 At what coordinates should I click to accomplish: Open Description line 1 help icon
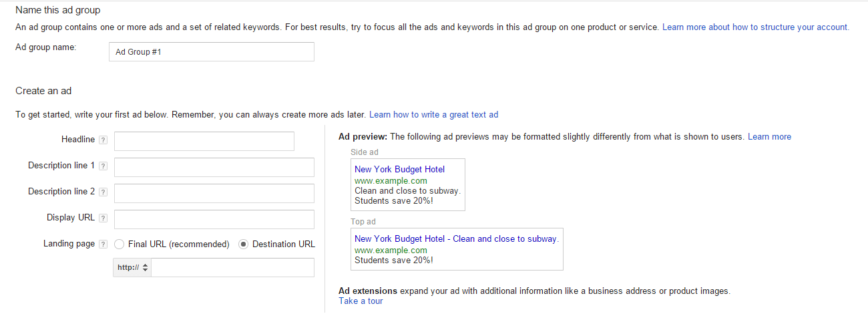pyautogui.click(x=103, y=166)
